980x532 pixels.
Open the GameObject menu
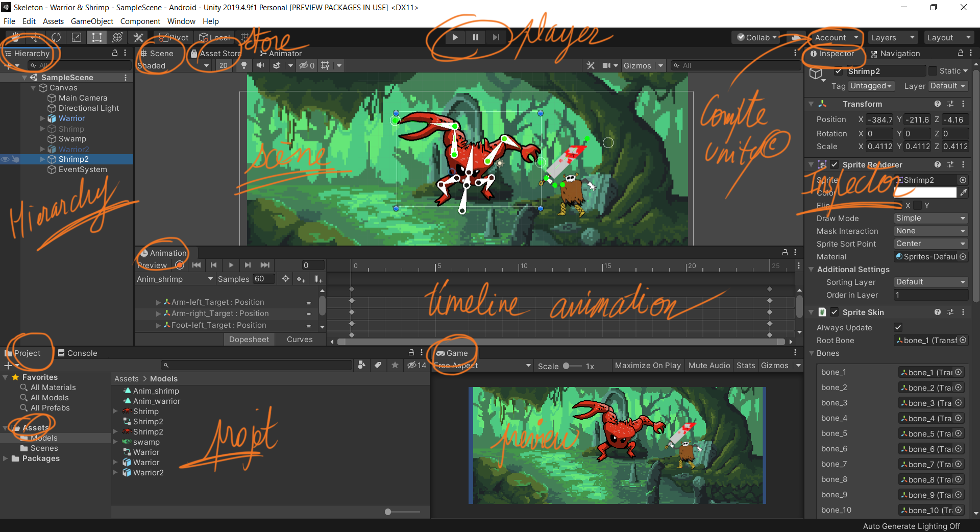(92, 21)
